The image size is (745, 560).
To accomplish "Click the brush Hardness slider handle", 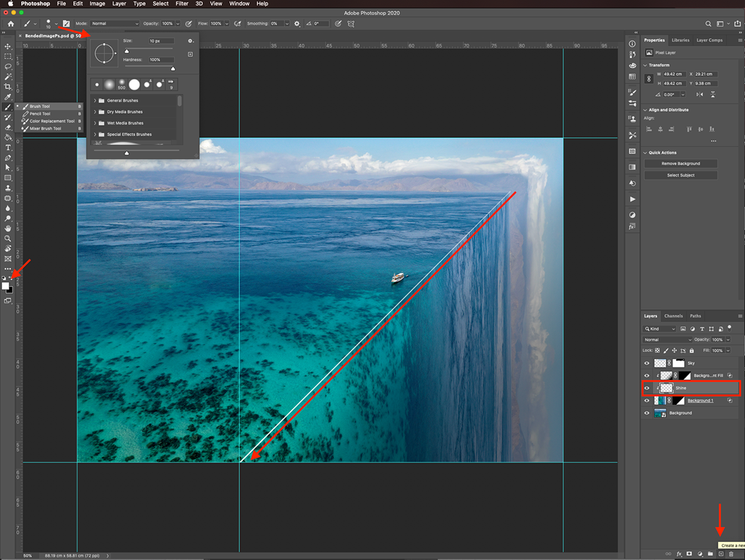I will (x=173, y=68).
